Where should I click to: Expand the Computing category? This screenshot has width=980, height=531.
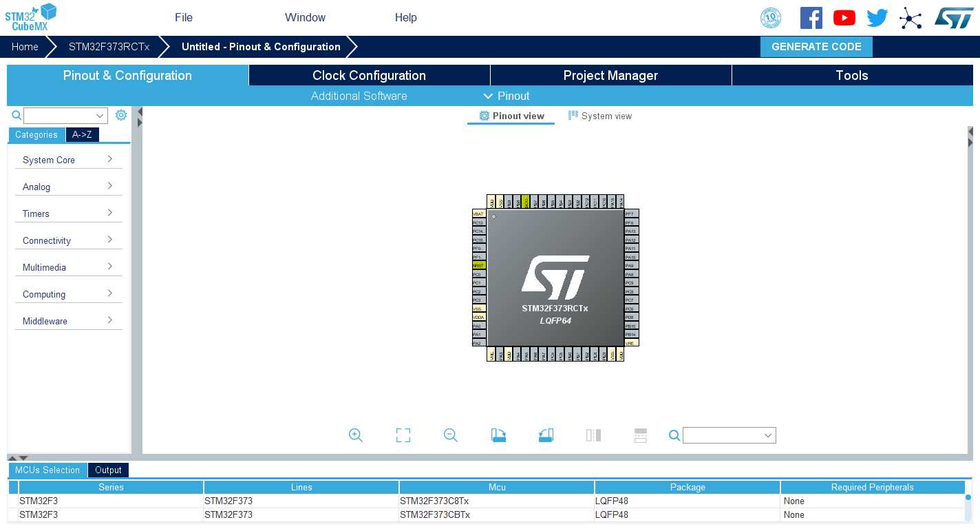(x=69, y=293)
